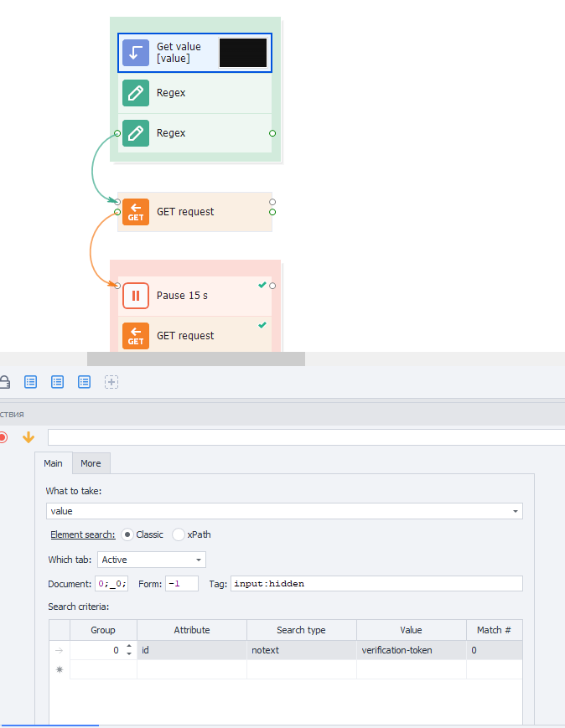565x728 pixels.
Task: Click the horizontal scrollbar under canvas
Action: pos(196,359)
